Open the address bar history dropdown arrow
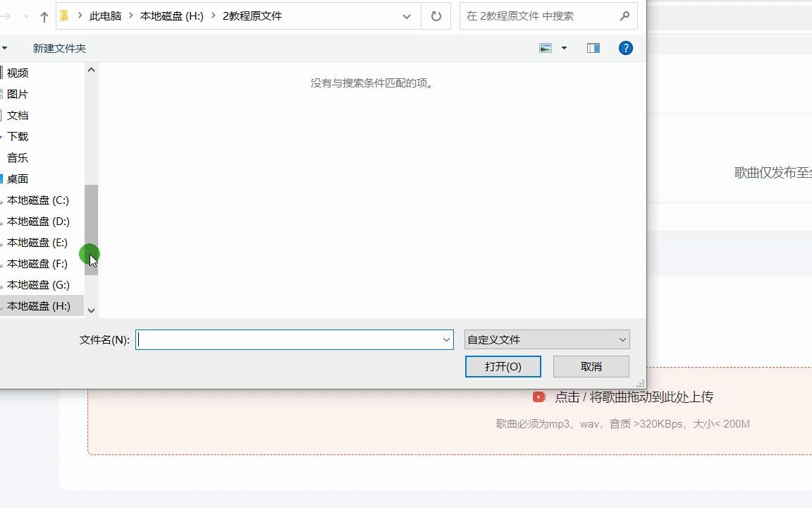The image size is (812, 508). coord(407,16)
